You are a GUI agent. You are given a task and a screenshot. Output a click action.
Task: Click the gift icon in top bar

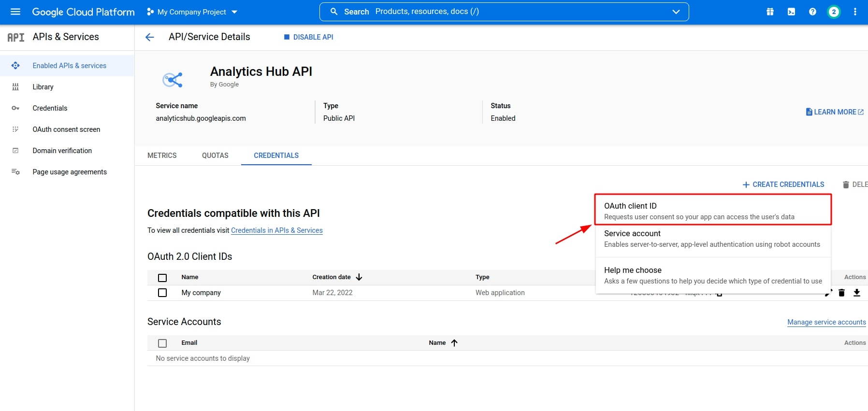click(x=770, y=12)
